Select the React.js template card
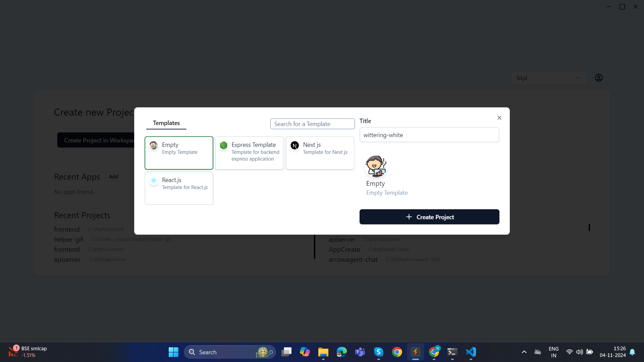This screenshot has width=644, height=362. pyautogui.click(x=179, y=188)
